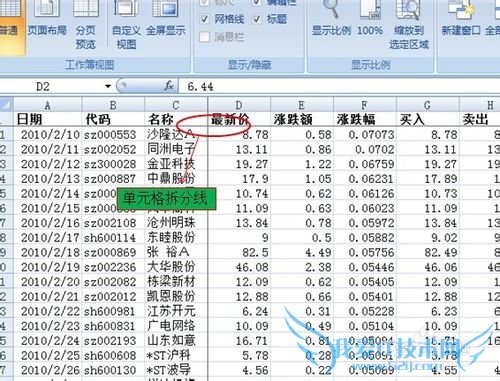500x381 pixels.
Task: Click the 日期 header cell
Action: coord(47,119)
